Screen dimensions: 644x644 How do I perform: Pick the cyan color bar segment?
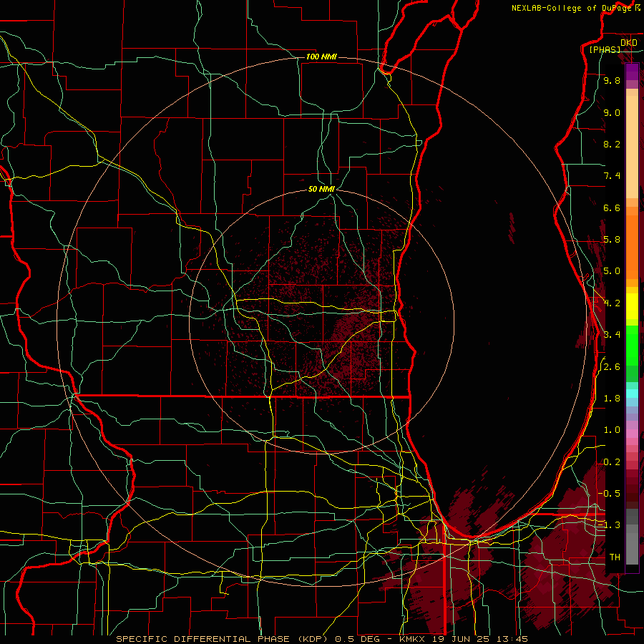pyautogui.click(x=632, y=394)
